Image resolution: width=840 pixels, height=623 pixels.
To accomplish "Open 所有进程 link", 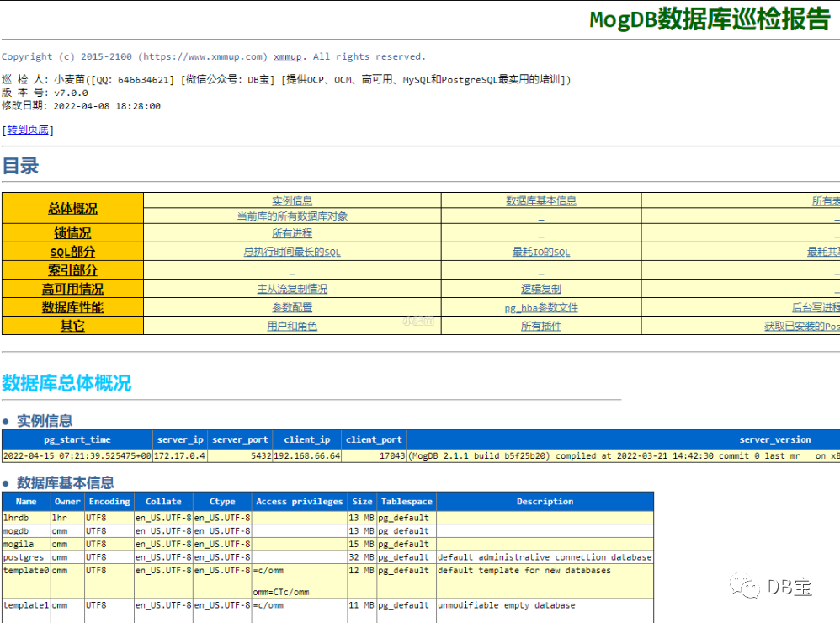I will [292, 233].
